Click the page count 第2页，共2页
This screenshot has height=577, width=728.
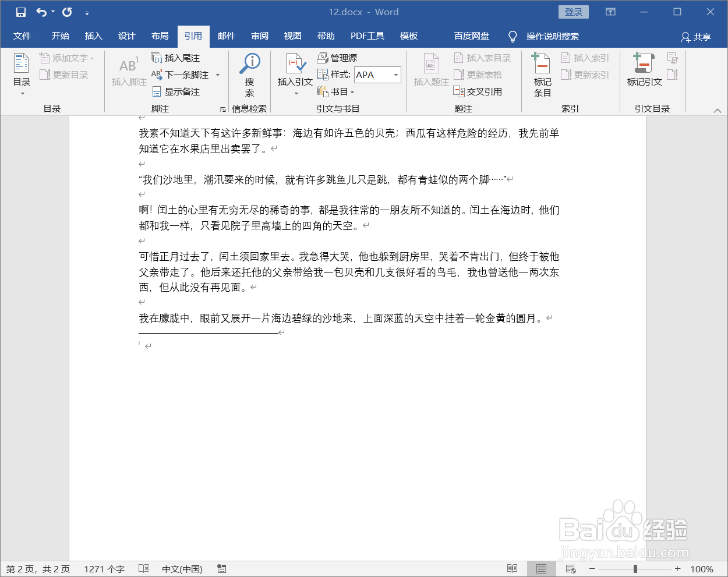click(x=38, y=569)
